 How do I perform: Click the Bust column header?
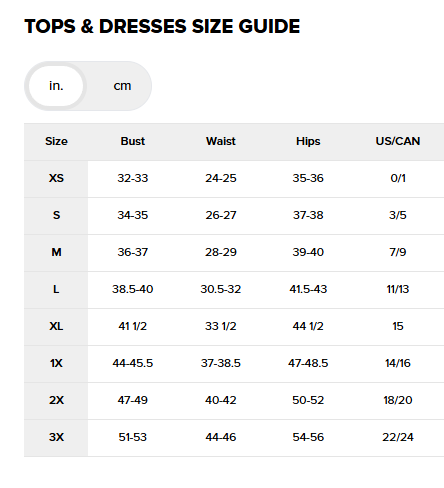tap(133, 141)
